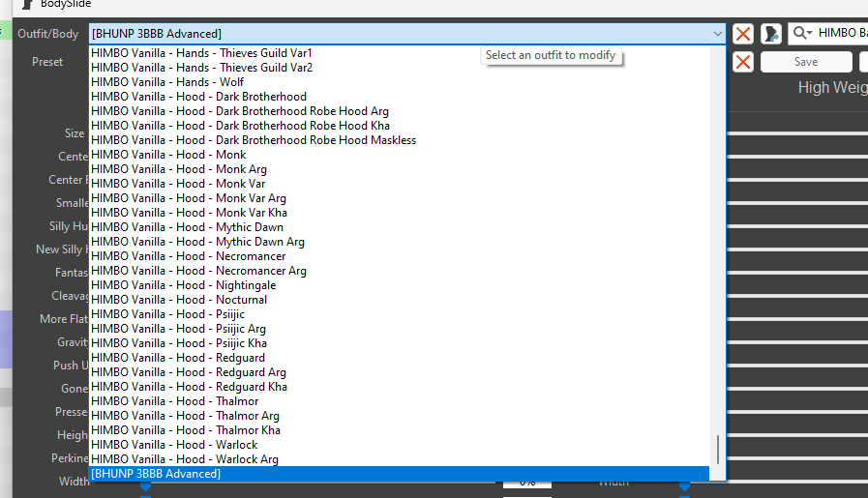Choose HIMBO Vanilla - Hood - Dark Brotherhood
This screenshot has height=498, width=868.
click(399, 97)
